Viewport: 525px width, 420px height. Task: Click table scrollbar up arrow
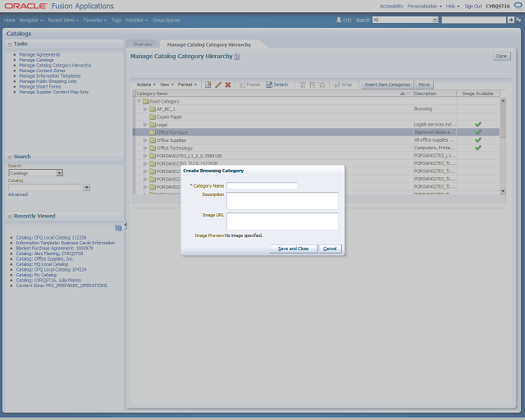pyautogui.click(x=503, y=100)
